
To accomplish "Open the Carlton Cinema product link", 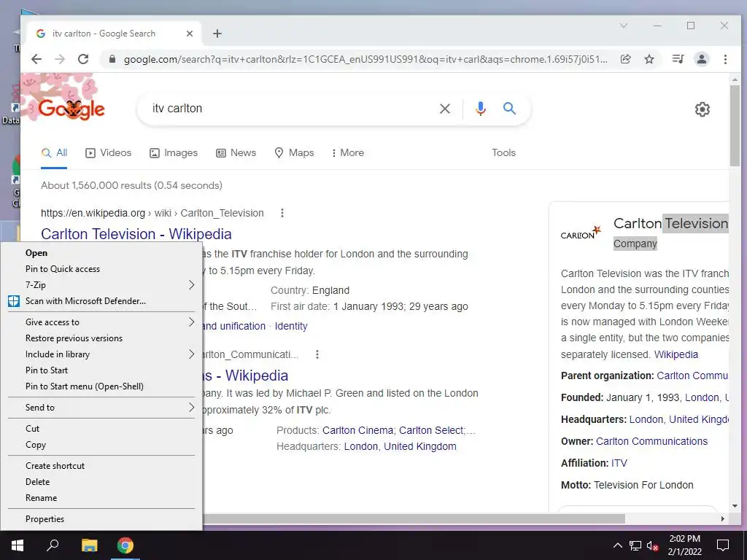I will click(x=357, y=430).
